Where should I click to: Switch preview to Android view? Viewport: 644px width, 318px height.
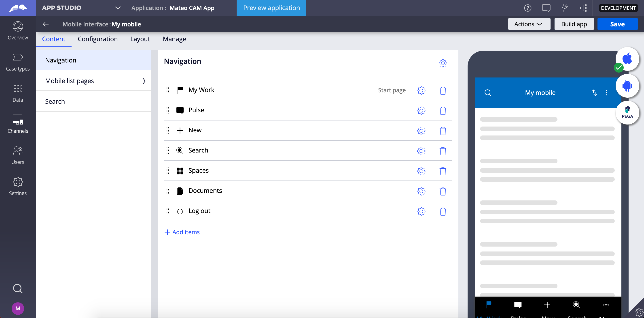[x=628, y=86]
